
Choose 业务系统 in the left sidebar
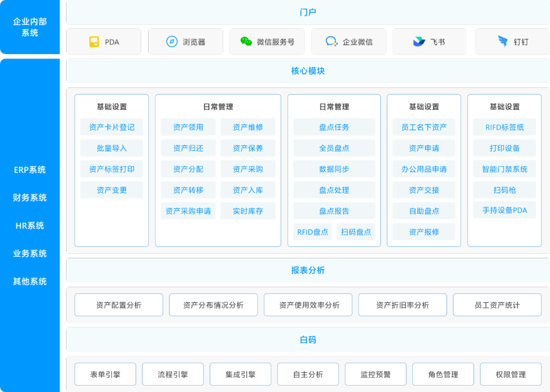tap(30, 254)
